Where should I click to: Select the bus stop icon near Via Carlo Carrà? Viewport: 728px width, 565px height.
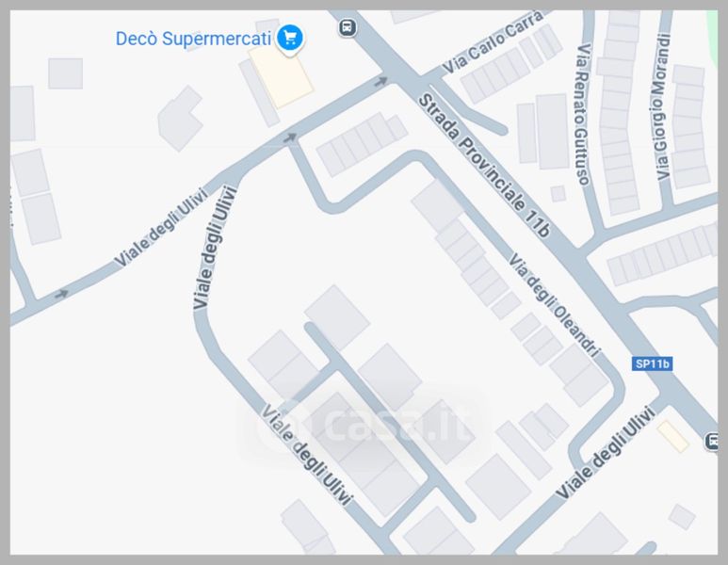pos(348,27)
